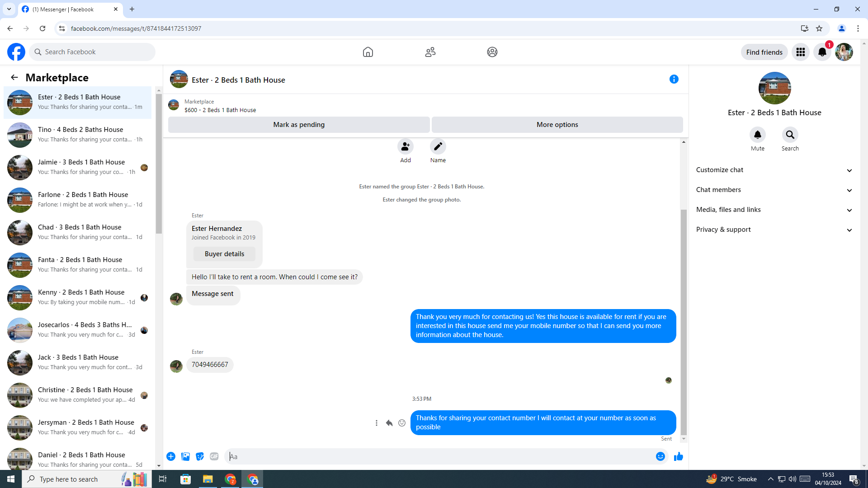Open Jaimie 3 Beds 1 Bath House chat

(x=78, y=168)
